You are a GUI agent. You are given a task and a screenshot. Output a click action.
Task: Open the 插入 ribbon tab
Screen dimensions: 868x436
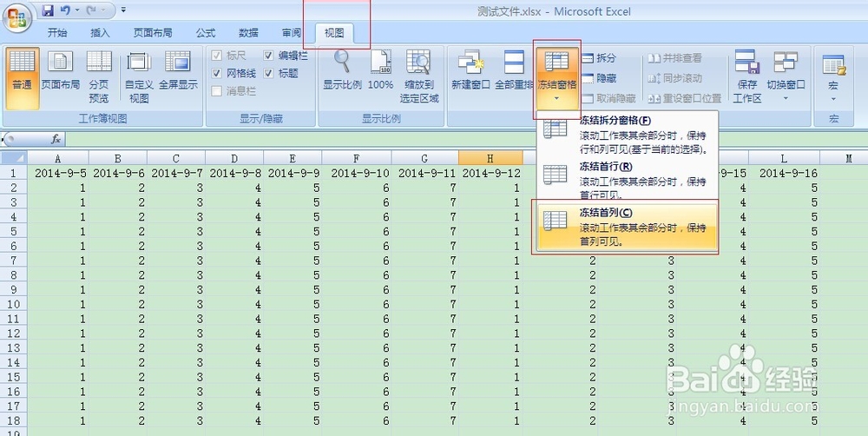tap(100, 33)
